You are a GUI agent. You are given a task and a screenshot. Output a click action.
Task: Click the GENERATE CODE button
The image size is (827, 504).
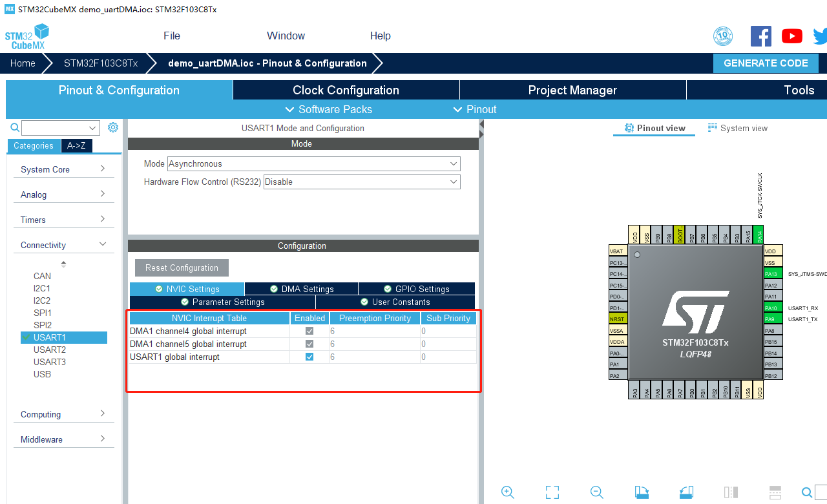pyautogui.click(x=766, y=63)
